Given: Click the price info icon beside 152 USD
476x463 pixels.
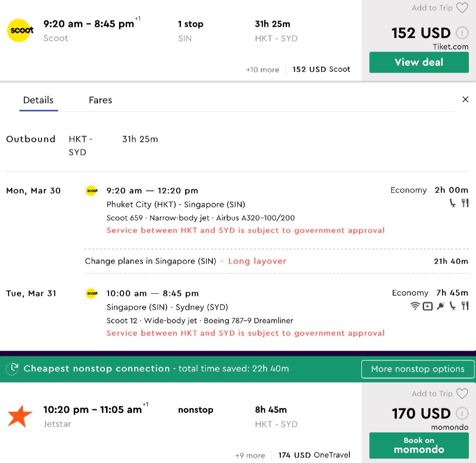Looking at the screenshot, I should (461, 33).
